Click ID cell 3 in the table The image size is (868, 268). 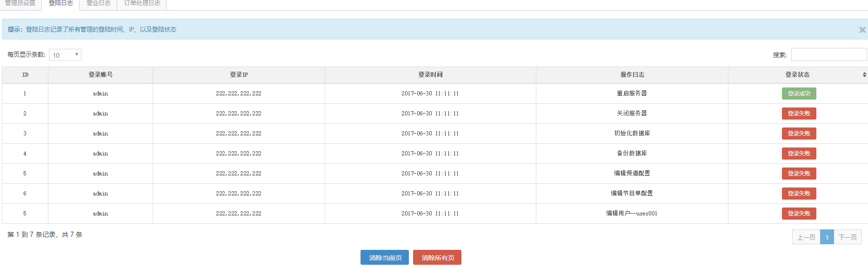click(25, 134)
